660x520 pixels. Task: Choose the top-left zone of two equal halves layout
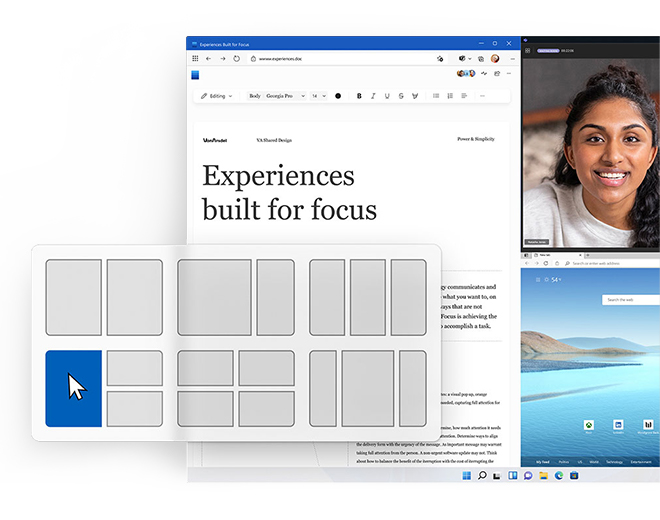tap(73, 297)
